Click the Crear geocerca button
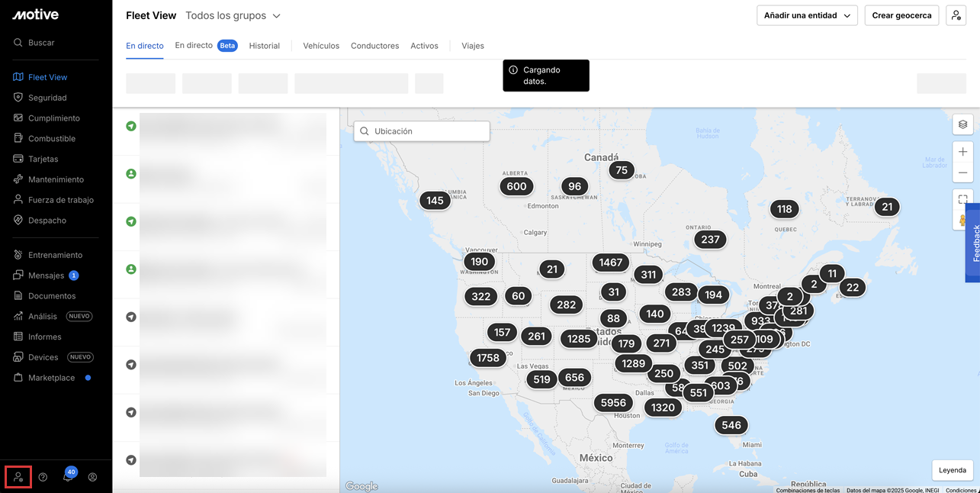This screenshot has height=493, width=980. (x=901, y=15)
